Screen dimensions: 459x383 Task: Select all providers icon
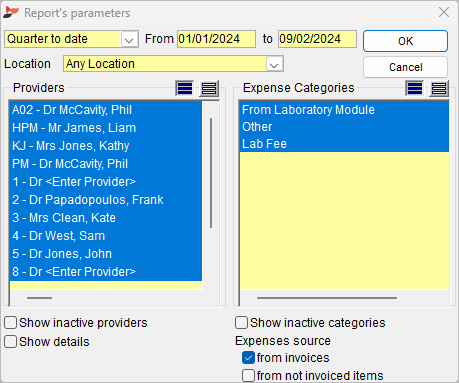click(x=184, y=88)
